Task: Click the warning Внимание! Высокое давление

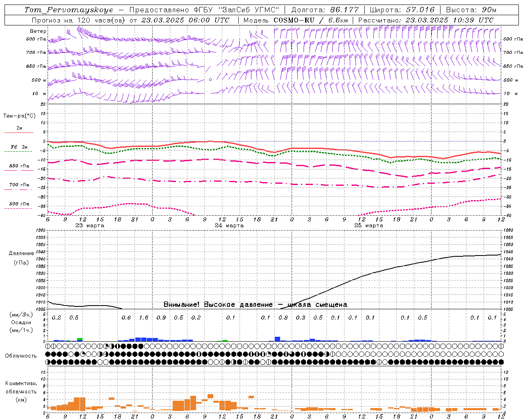Action: point(218,305)
